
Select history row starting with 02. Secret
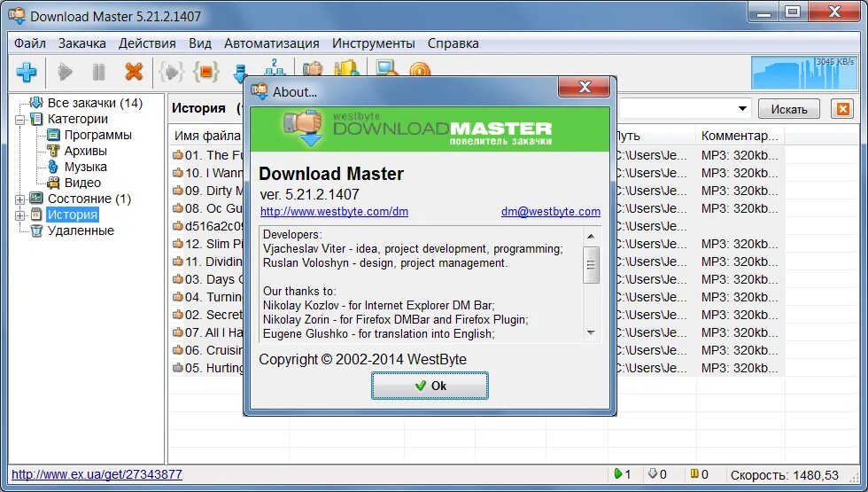point(207,315)
